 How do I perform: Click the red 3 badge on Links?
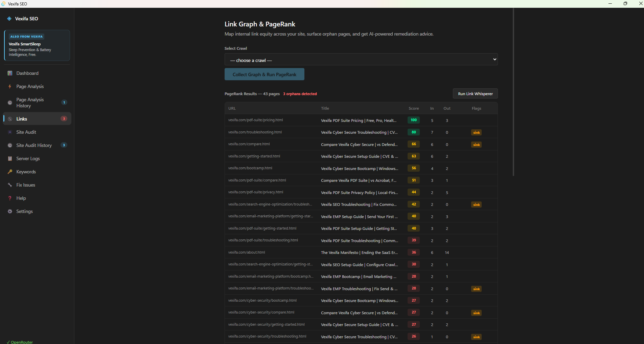(64, 119)
